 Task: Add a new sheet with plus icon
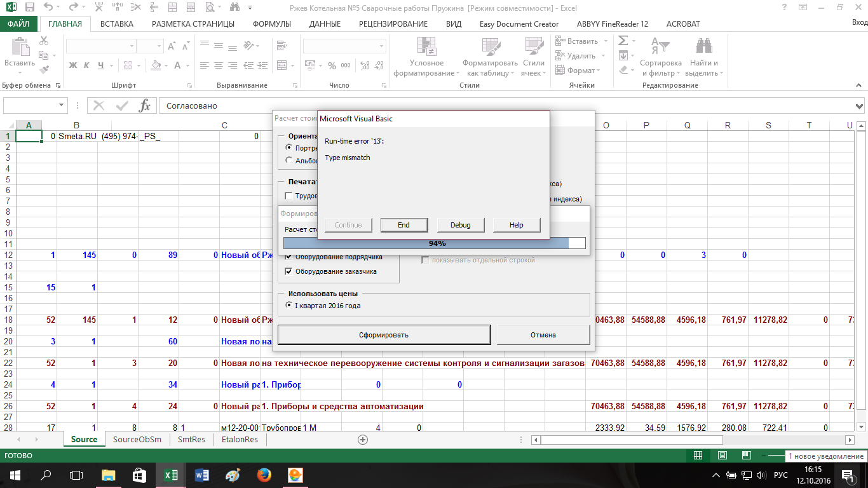tap(363, 439)
